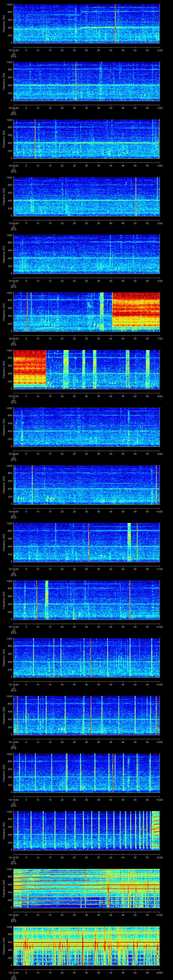Click the spectrogram panel starting at 15:11:00
The height and width of the screenshot is (980, 173).
[x=87, y=600]
